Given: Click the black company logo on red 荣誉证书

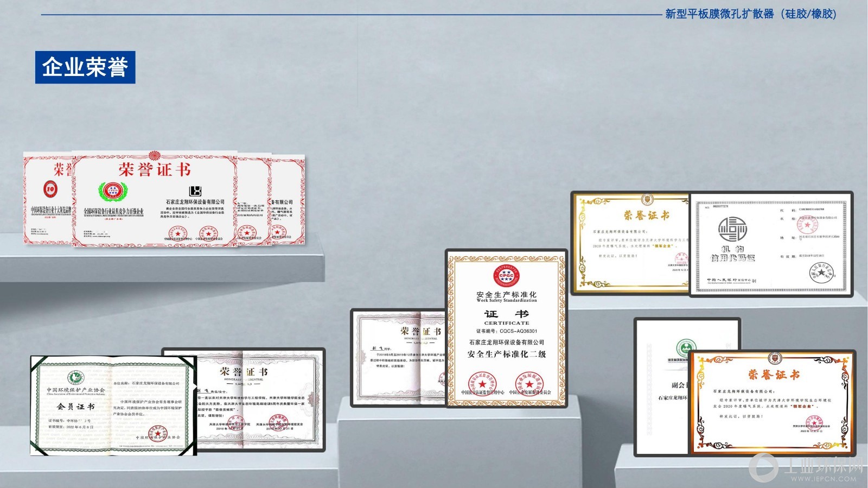Looking at the screenshot, I should pos(195,191).
